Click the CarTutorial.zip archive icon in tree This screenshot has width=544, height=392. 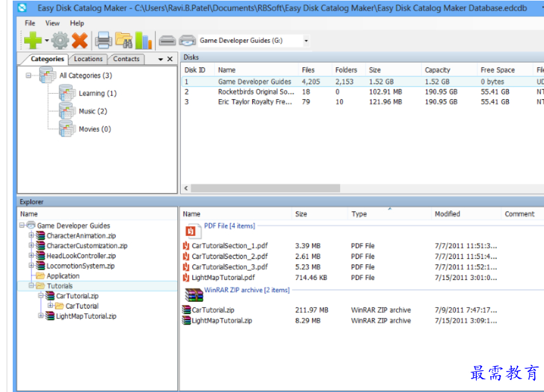50,296
